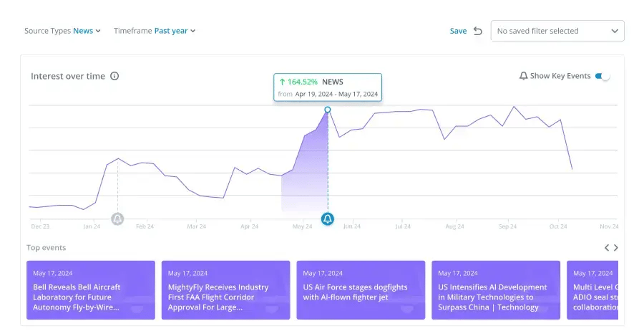Click the bell icon beside Show Key Events
644x331 pixels.
[x=523, y=76]
